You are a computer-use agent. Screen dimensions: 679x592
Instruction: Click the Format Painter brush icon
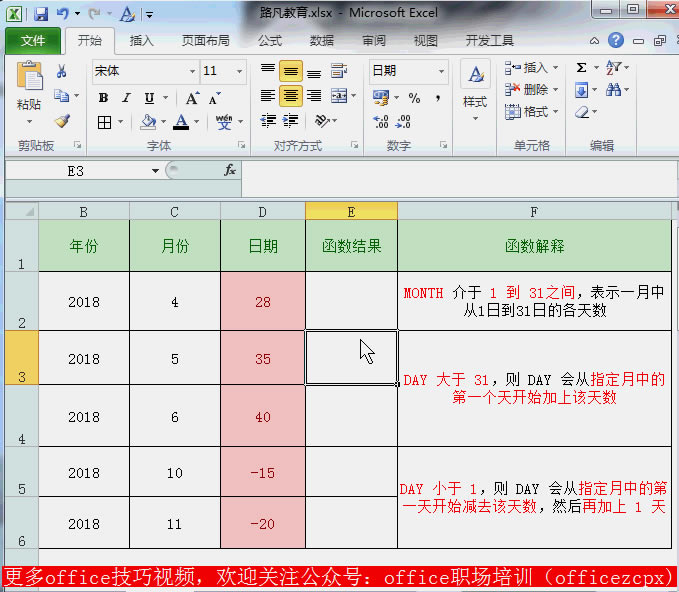pos(62,120)
